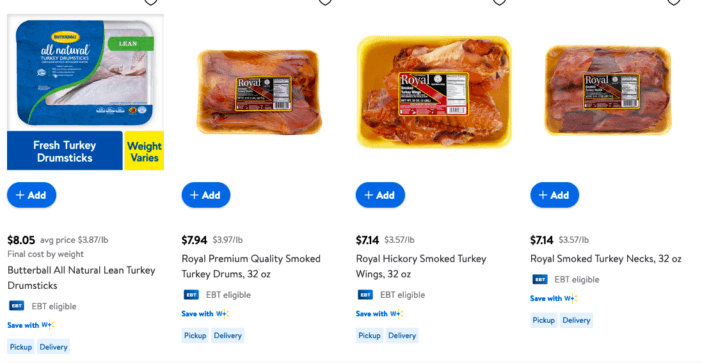Click EBT icon under Royal Turkey Wings
Screen dimensions: 702x363
[x=365, y=295]
